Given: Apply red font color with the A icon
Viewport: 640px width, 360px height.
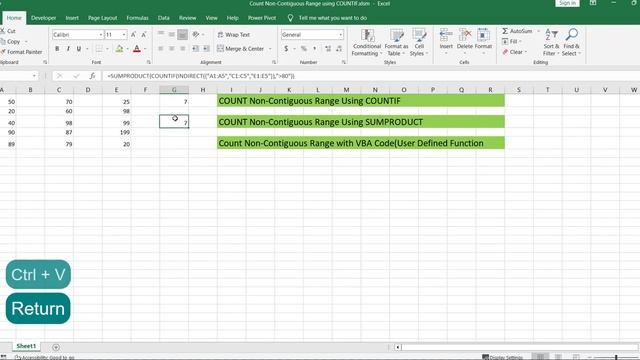Looking at the screenshot, I should click(x=137, y=49).
